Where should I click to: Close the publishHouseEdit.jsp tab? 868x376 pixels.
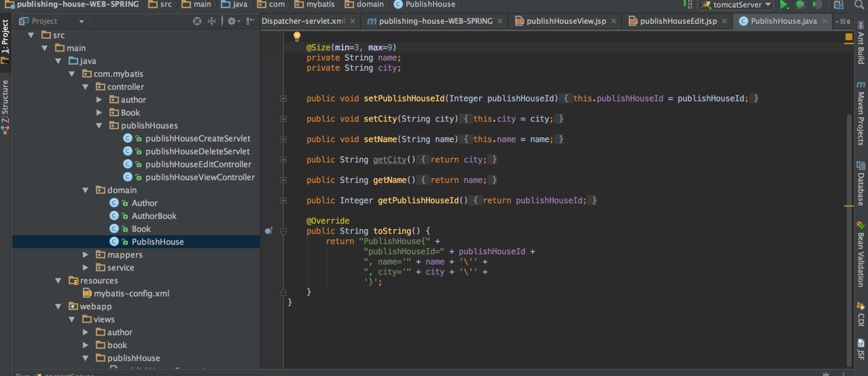724,21
